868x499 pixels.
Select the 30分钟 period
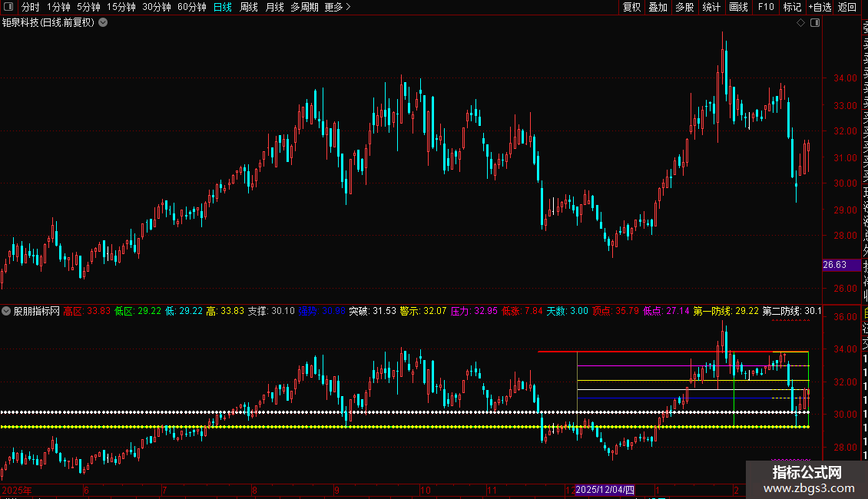coord(157,7)
